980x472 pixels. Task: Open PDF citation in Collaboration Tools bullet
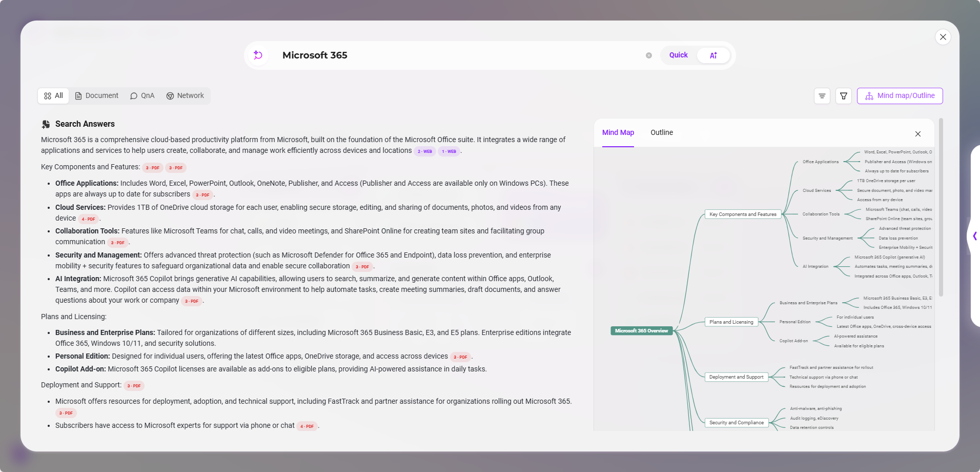click(117, 243)
